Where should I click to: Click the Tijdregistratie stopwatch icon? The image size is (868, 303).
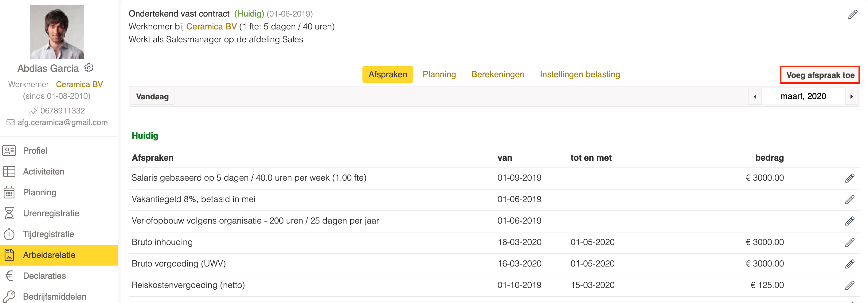click(9, 234)
